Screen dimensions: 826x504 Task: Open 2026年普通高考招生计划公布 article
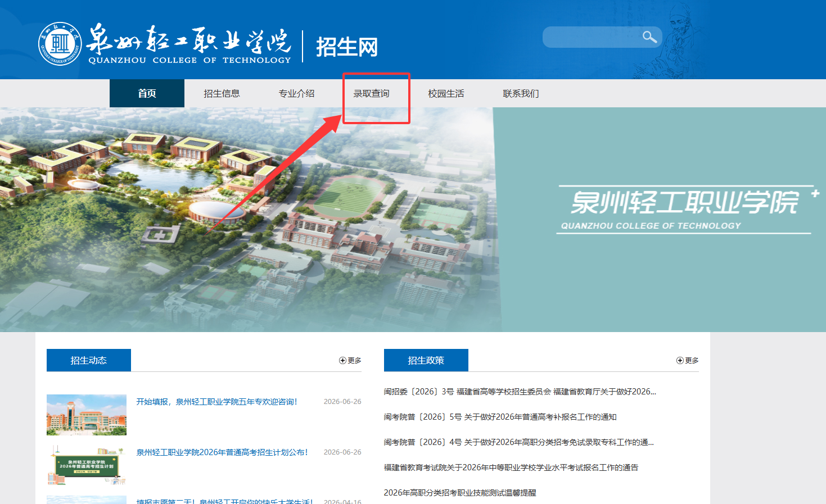[x=222, y=452]
